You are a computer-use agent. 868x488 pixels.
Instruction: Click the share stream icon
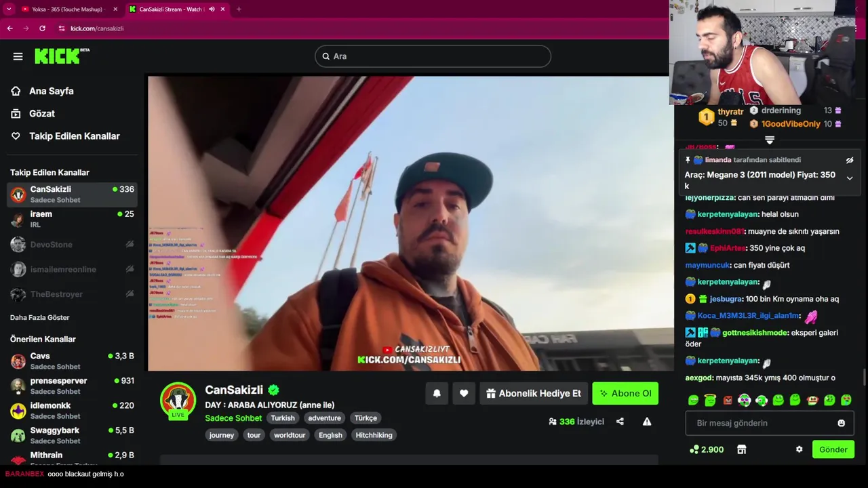[620, 422]
